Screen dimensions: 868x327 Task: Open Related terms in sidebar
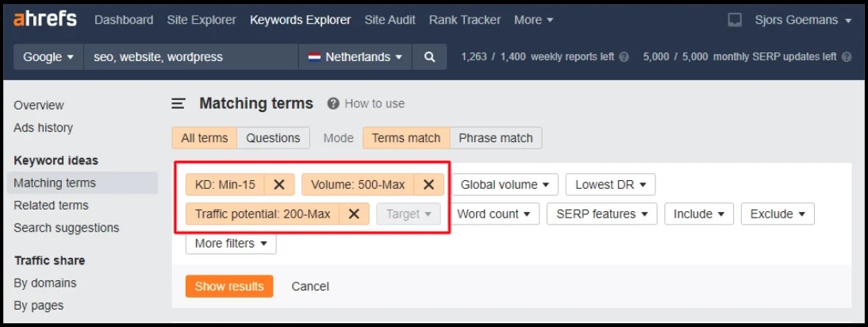pos(51,206)
